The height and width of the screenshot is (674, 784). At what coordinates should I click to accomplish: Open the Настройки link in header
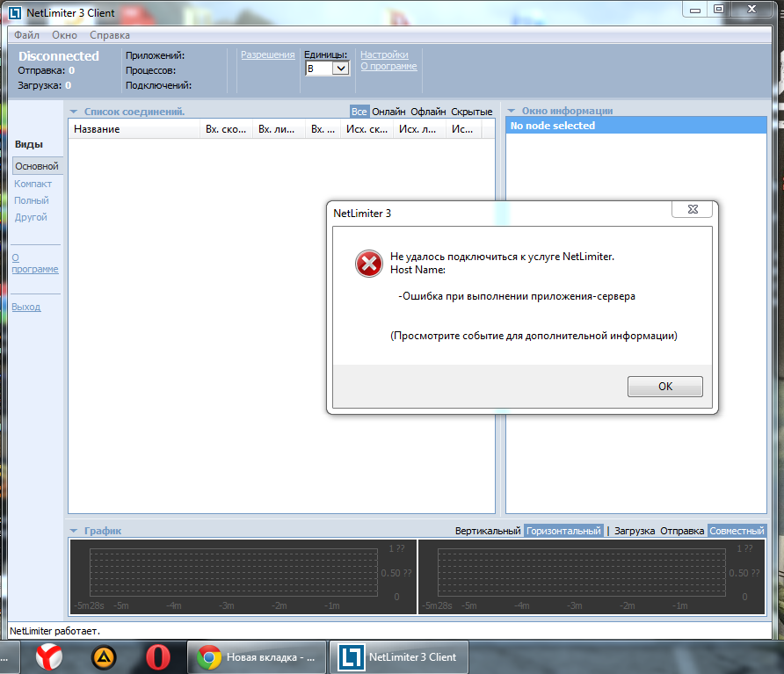(x=384, y=54)
